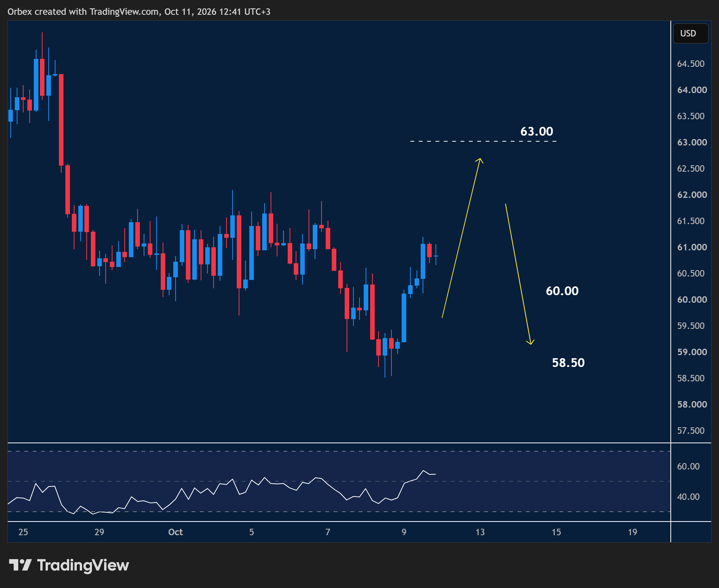Screen dimensions: 719x588
Task: Click the 61.000 price axis label
Action: [x=692, y=247]
